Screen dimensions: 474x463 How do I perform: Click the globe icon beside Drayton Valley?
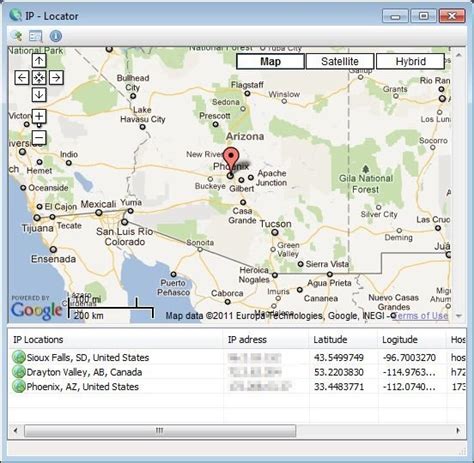pos(19,372)
